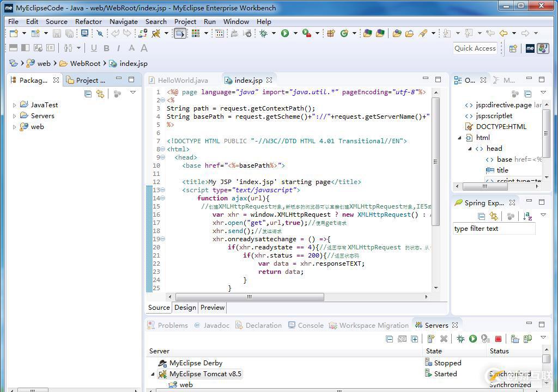Expand the JavaTest project node
This screenshot has width=558, height=392.
(15, 105)
